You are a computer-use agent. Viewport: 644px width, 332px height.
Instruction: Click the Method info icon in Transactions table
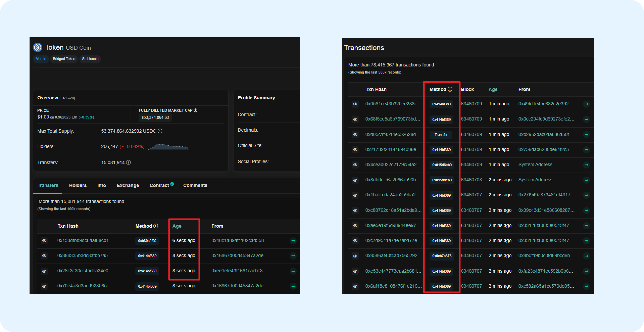pos(450,89)
